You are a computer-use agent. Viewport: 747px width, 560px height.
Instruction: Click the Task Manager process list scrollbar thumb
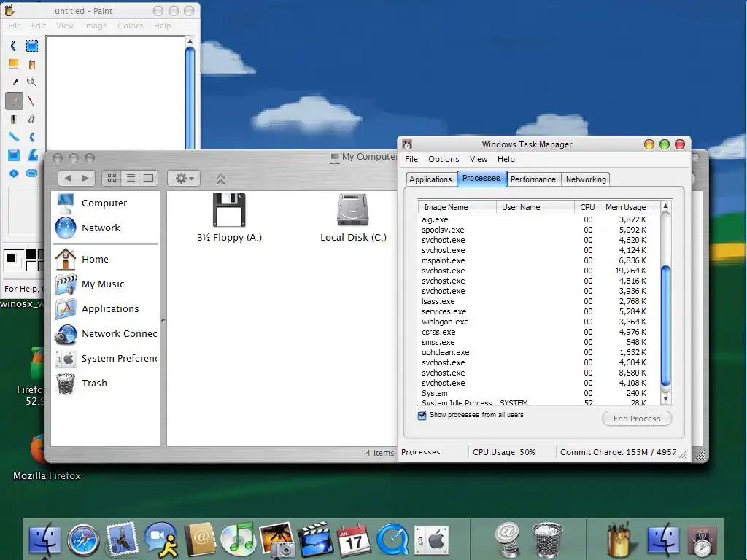click(x=666, y=326)
